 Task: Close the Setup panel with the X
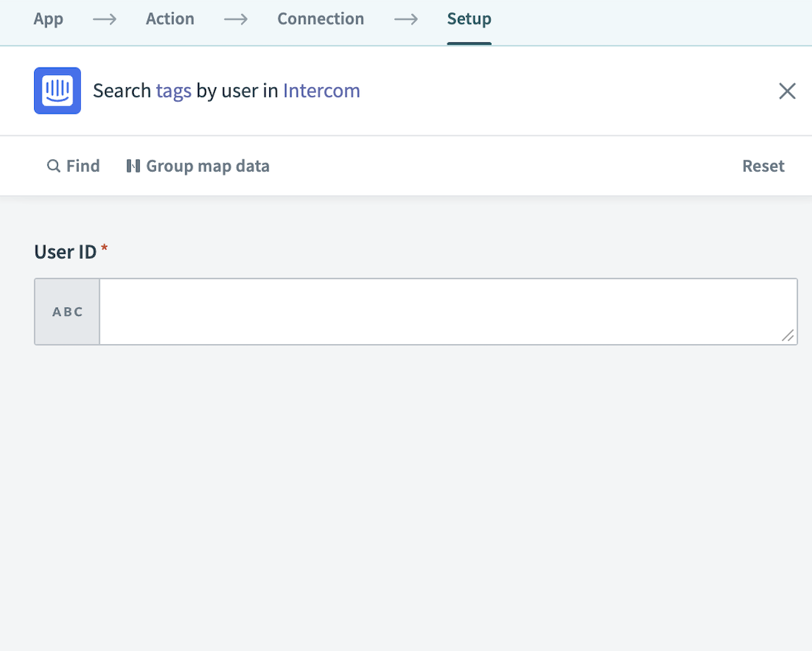tap(787, 91)
